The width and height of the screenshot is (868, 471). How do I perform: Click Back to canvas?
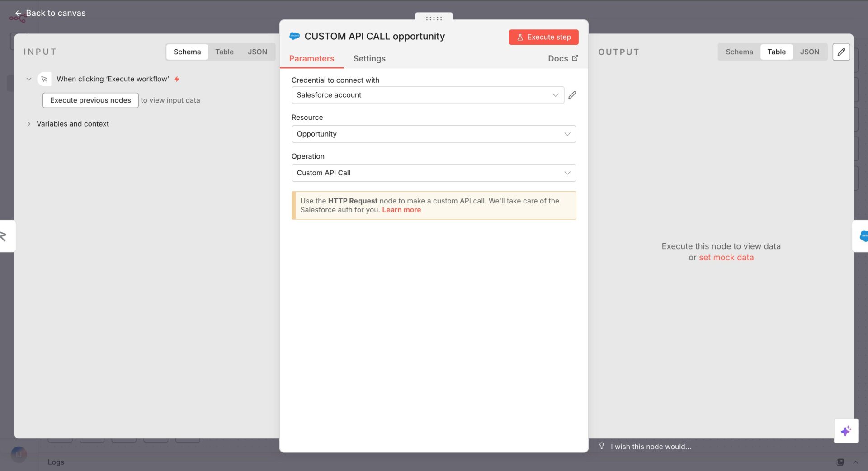51,13
